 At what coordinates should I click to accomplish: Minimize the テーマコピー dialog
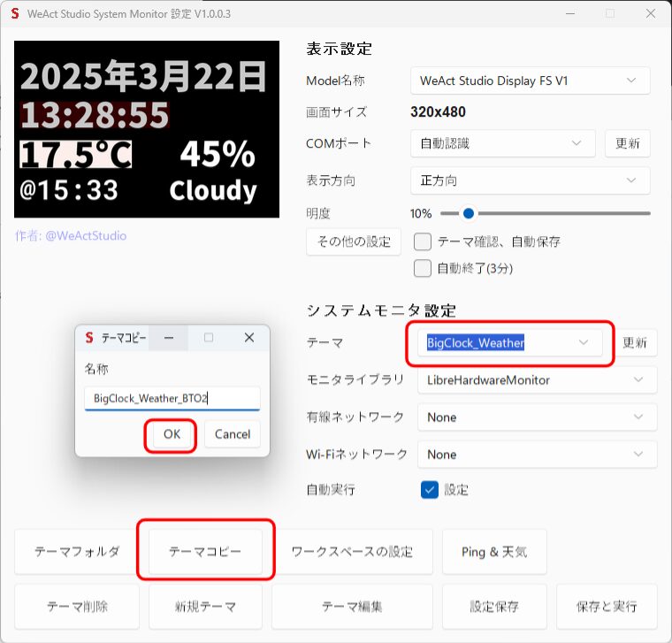[x=169, y=338]
